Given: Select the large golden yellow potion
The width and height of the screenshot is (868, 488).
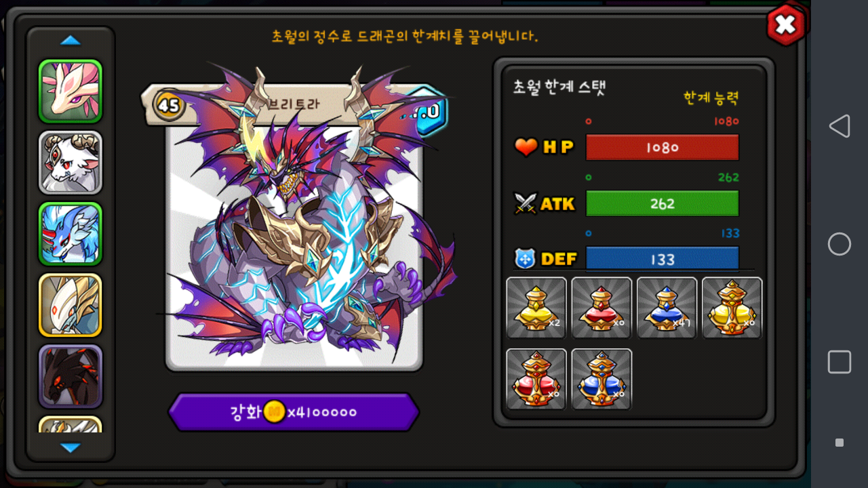Looking at the screenshot, I should click(732, 308).
